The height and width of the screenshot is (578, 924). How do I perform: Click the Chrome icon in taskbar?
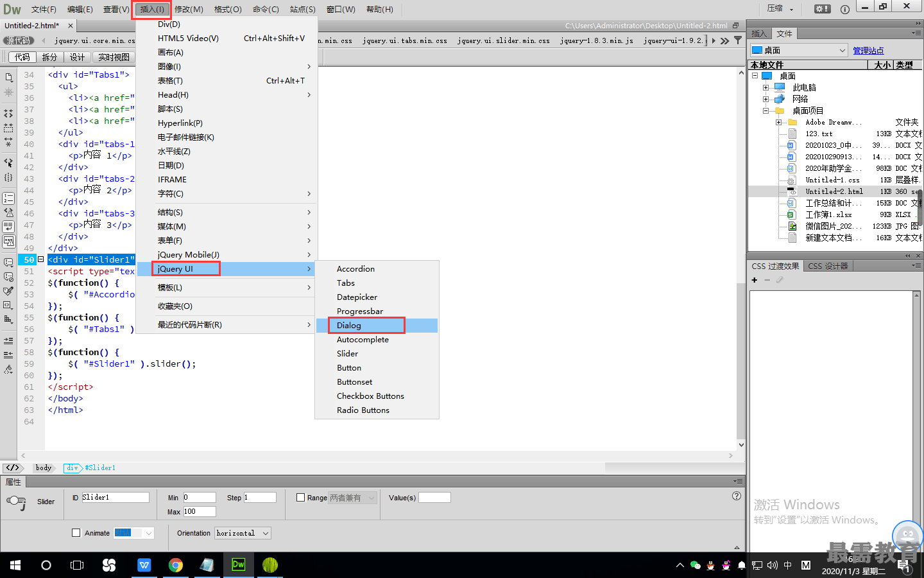175,565
